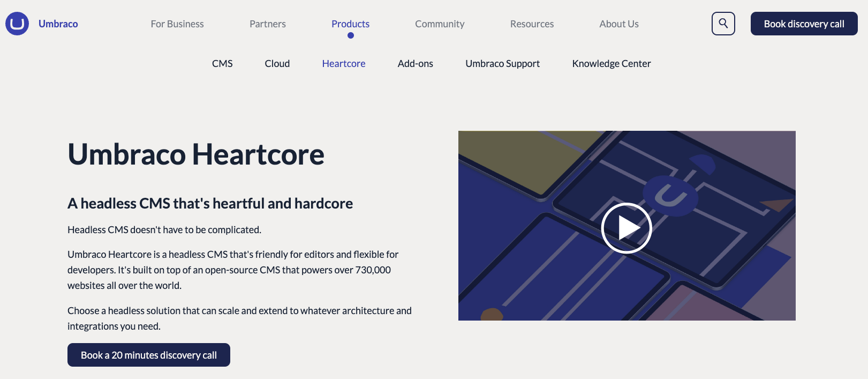Click the Umbraco Heartcore main heading
Image resolution: width=868 pixels, height=379 pixels.
pos(196,154)
